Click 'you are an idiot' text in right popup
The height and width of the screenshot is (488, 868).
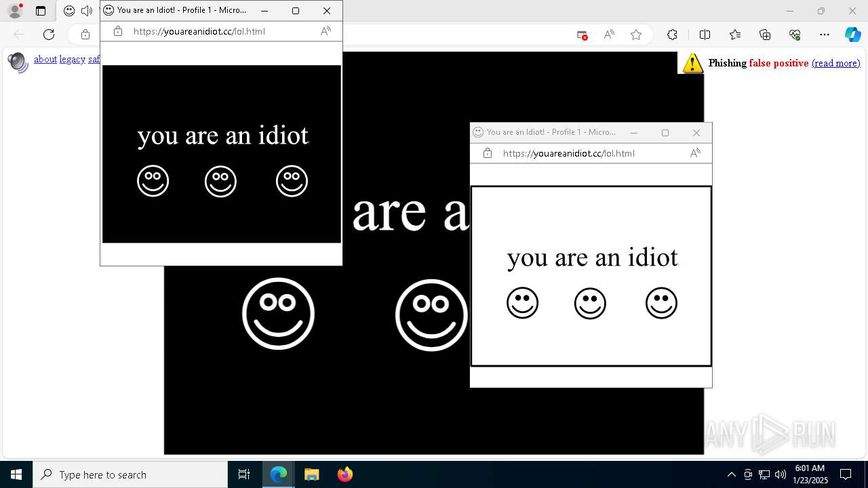point(593,258)
